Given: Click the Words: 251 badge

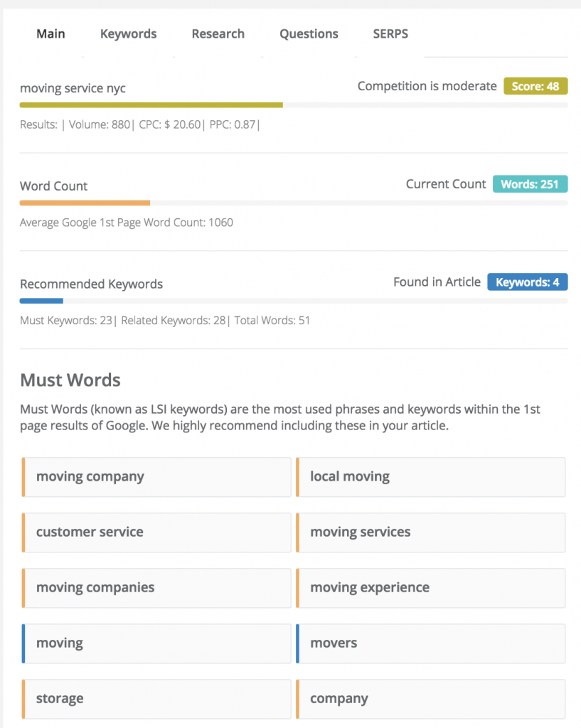Looking at the screenshot, I should click(530, 184).
